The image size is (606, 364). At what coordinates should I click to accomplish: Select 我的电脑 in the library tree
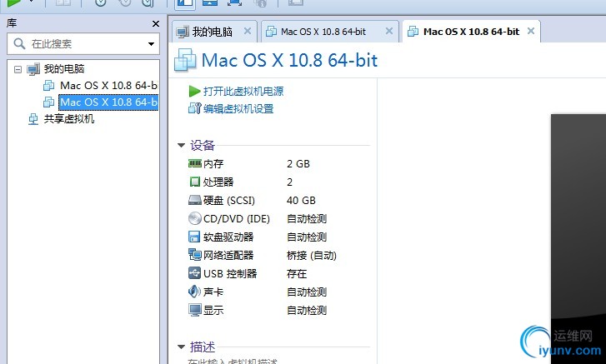pyautogui.click(x=64, y=69)
